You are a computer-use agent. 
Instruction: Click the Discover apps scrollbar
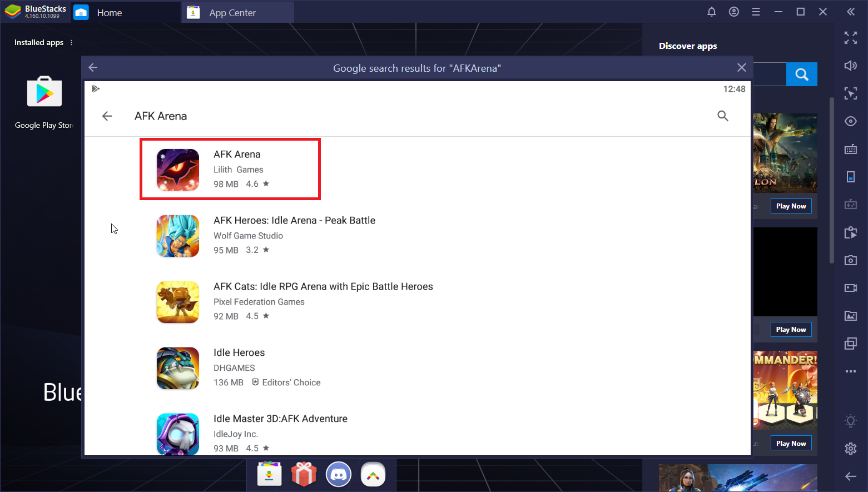click(832, 181)
